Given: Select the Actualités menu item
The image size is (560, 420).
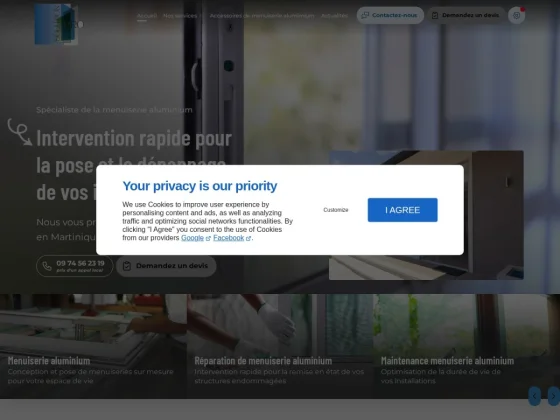Looking at the screenshot, I should click(x=334, y=16).
